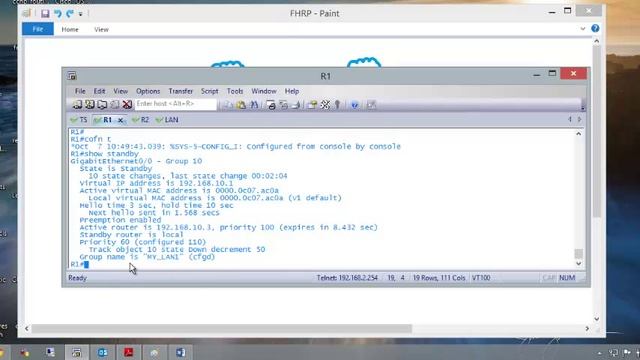
Task: Click the next-tabs arrow at the tab bar's right end
Action: (x=579, y=120)
